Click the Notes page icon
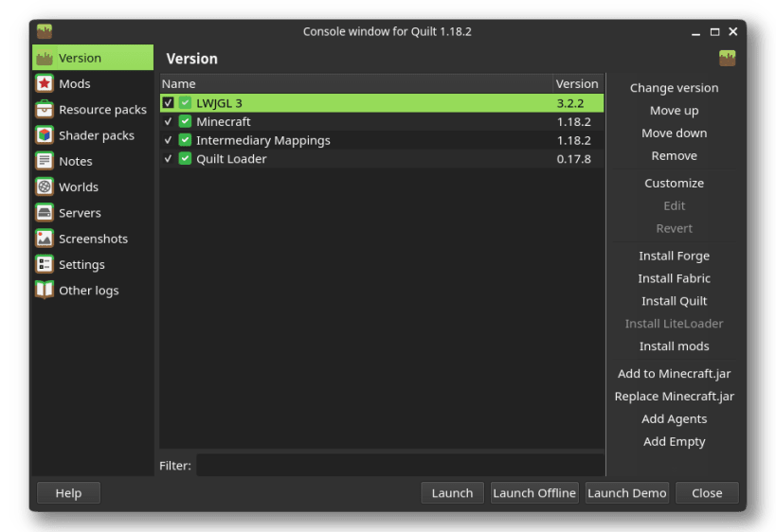 coord(45,161)
